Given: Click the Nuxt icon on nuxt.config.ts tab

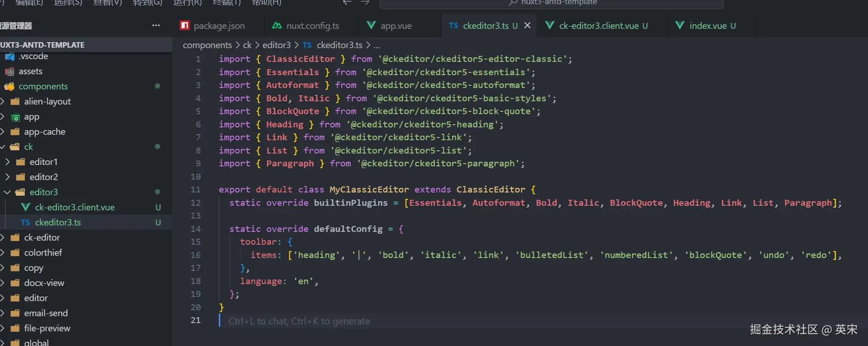Looking at the screenshot, I should click(277, 25).
